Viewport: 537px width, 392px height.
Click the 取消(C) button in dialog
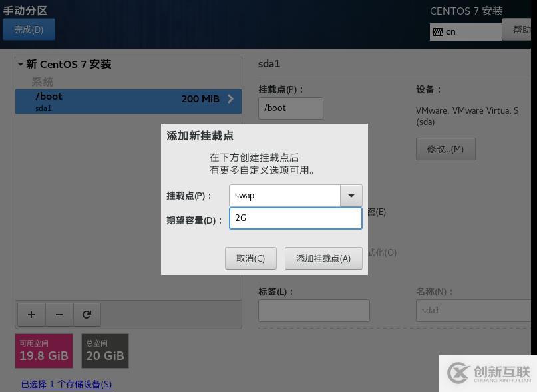point(251,258)
